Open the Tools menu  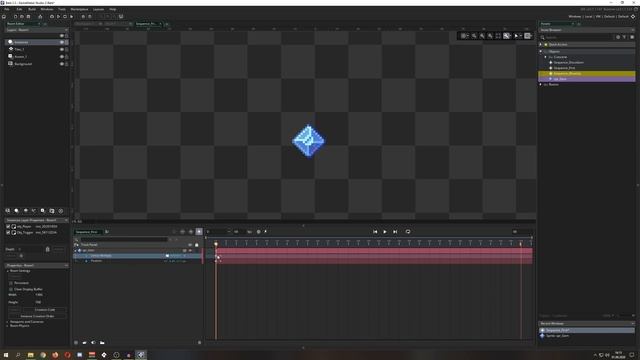62,9
